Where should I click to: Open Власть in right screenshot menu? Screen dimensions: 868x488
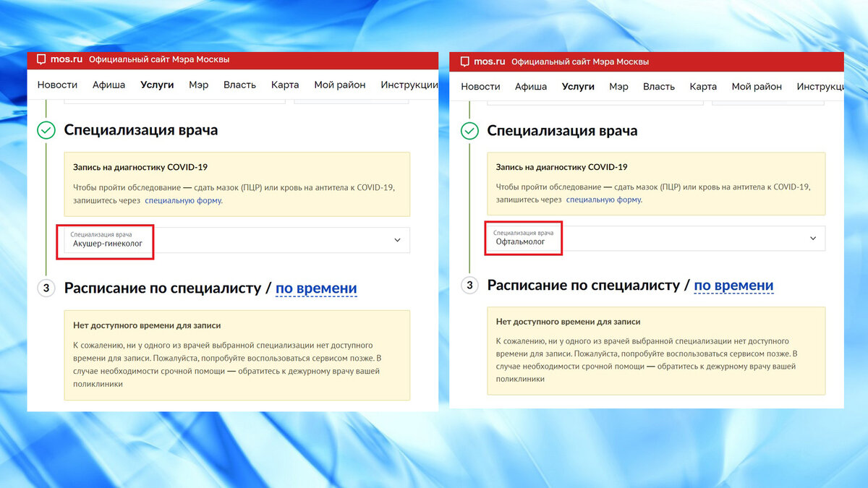pos(659,86)
